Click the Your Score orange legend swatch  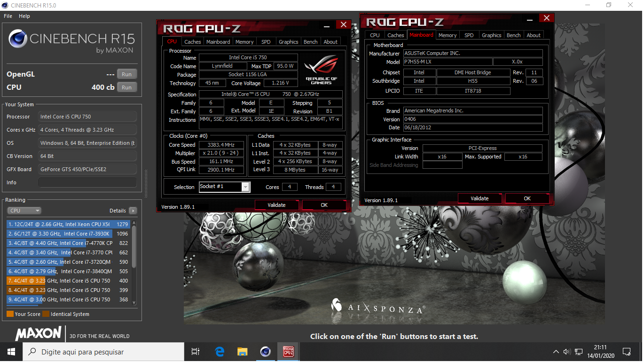coord(10,314)
